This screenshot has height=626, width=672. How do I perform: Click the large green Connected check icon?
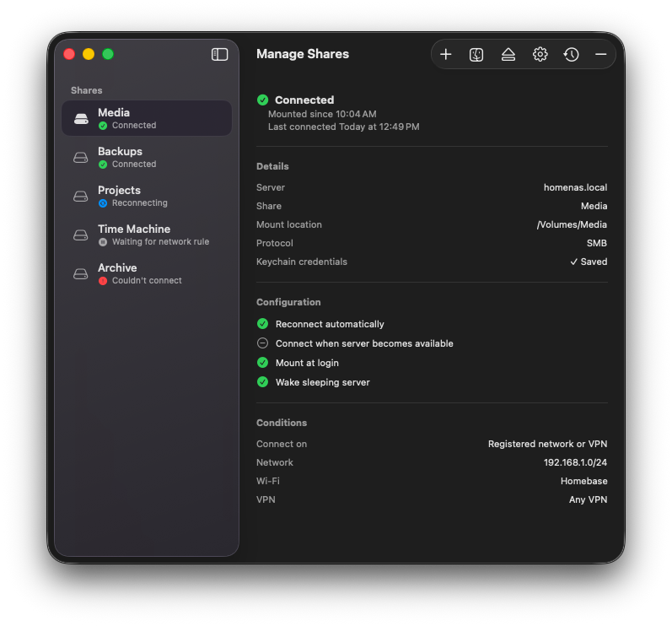coord(263,100)
